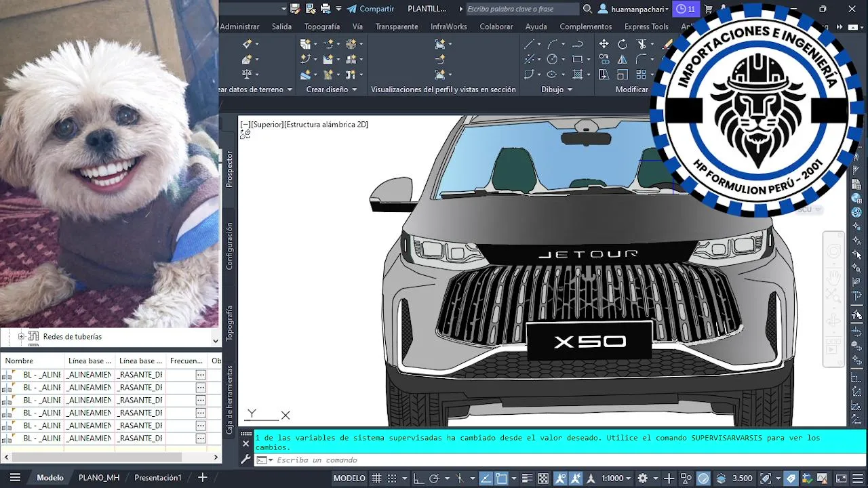The height and width of the screenshot is (488, 868).
Task: Click the Scale tool in Modificar
Action: pyautogui.click(x=623, y=75)
